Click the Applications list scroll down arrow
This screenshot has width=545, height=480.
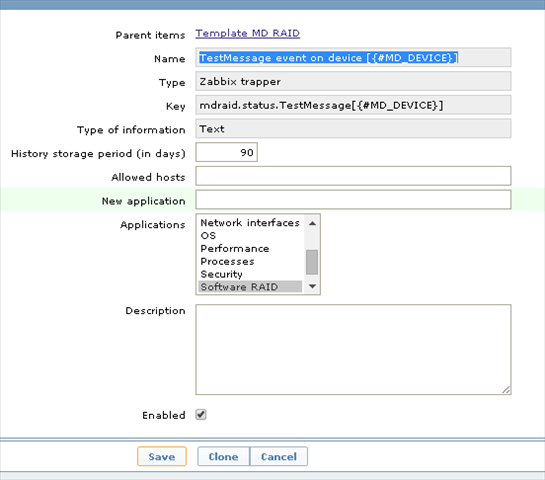tap(312, 286)
